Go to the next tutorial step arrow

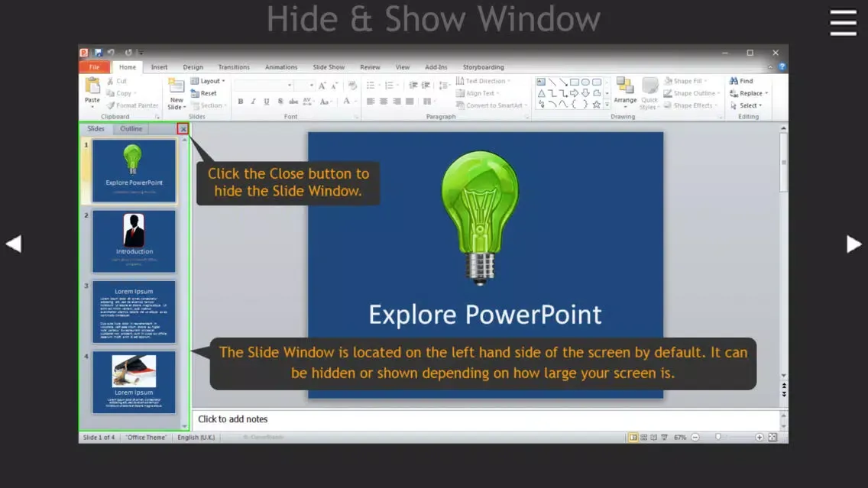click(853, 244)
